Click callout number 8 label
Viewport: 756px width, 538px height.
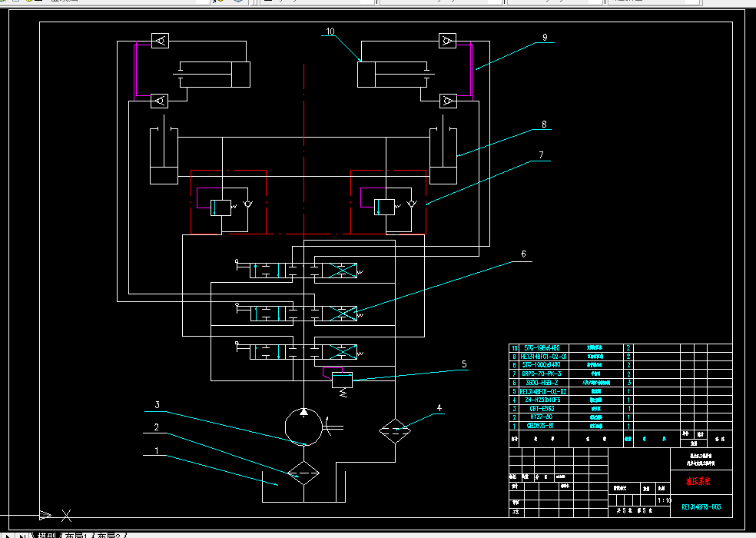tap(544, 124)
